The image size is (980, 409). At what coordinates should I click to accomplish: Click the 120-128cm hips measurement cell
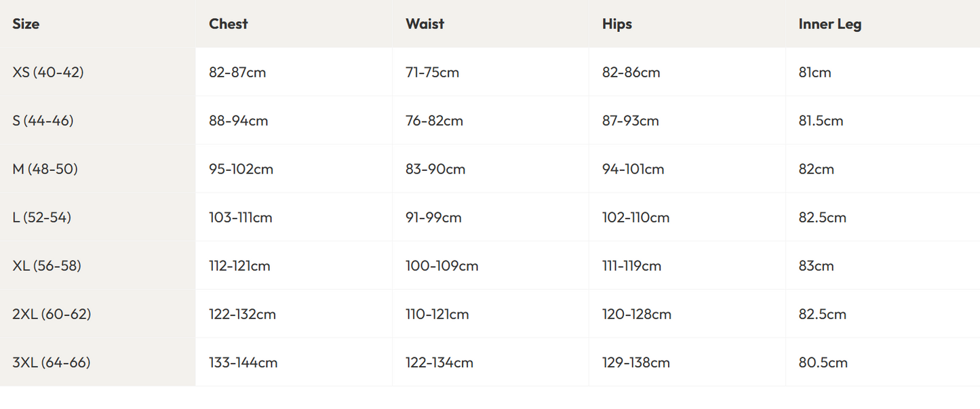click(637, 314)
